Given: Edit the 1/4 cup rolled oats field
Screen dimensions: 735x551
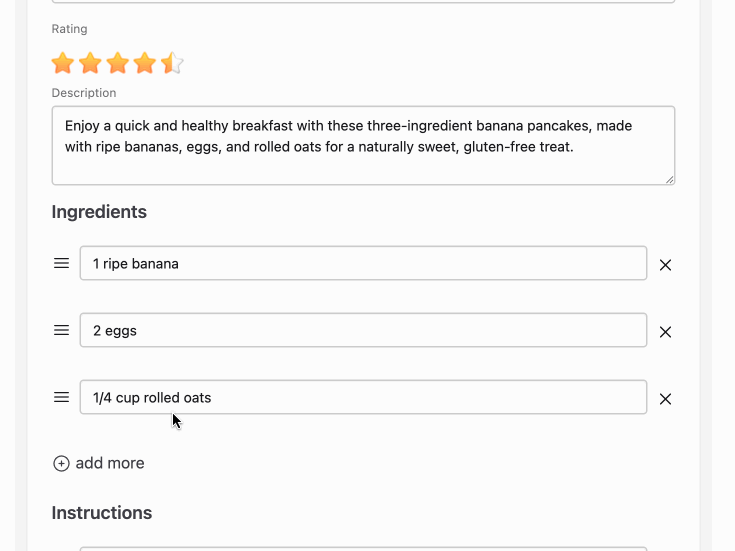Looking at the screenshot, I should 363,397.
